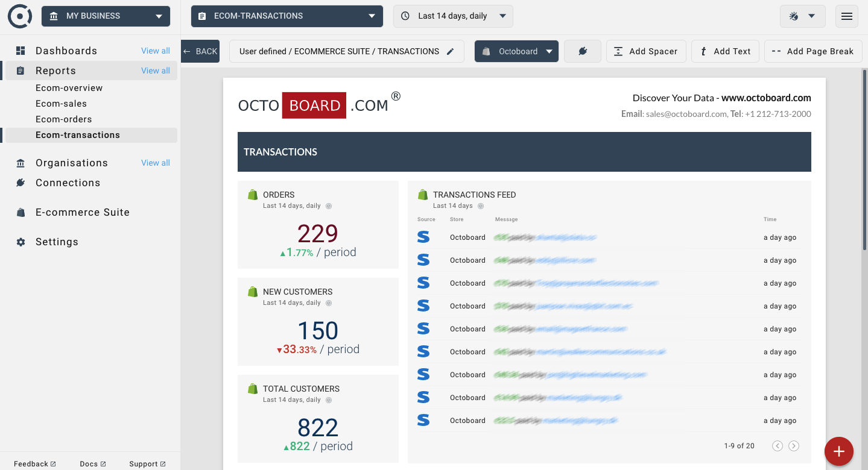Edit report path with the pencil icon
This screenshot has height=470, width=868.
(x=450, y=52)
